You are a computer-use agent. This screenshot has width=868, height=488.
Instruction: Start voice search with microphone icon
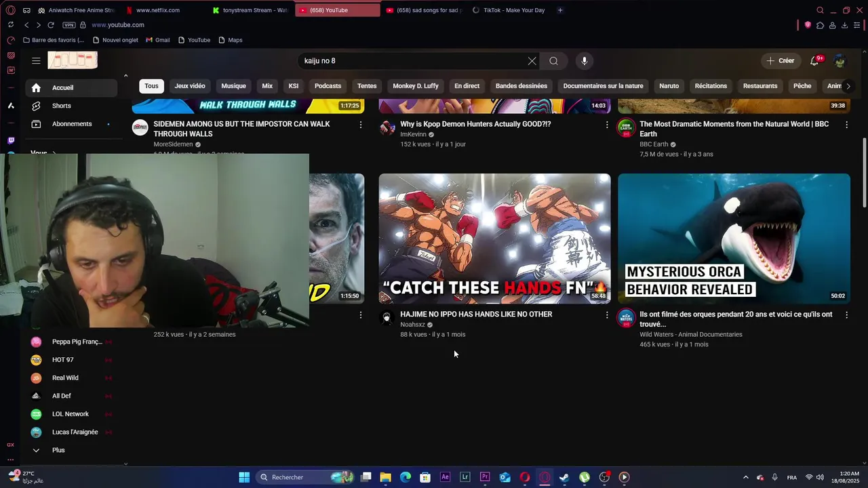pos(585,61)
